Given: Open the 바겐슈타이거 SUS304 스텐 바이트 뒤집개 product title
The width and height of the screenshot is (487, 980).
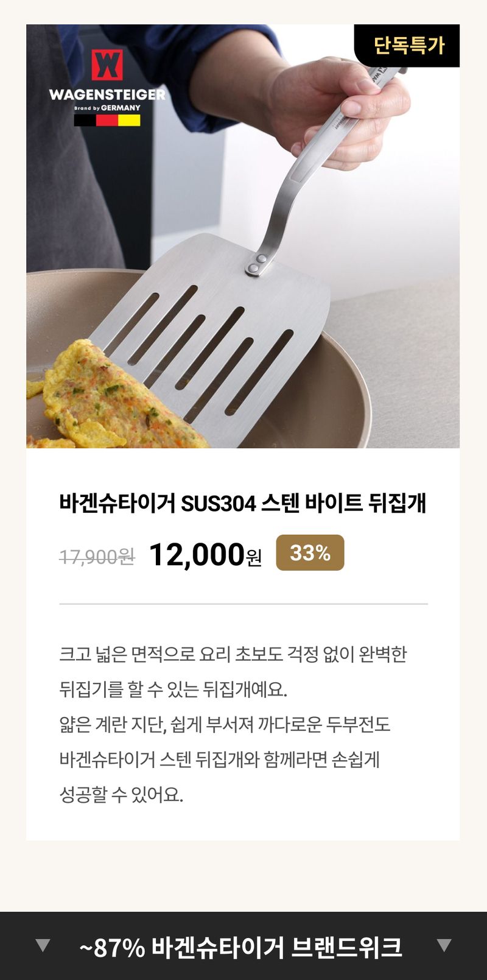Looking at the screenshot, I should click(x=242, y=503).
